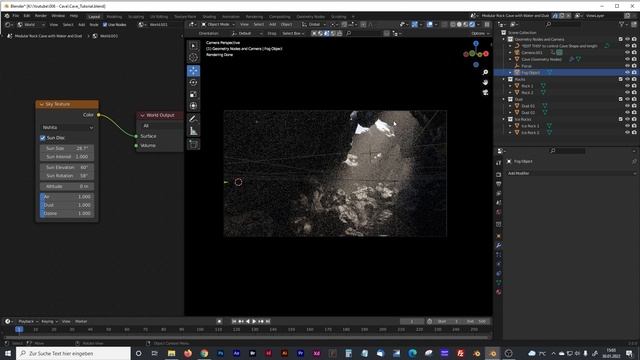Click the red X axis gizmo handle

point(486,54)
